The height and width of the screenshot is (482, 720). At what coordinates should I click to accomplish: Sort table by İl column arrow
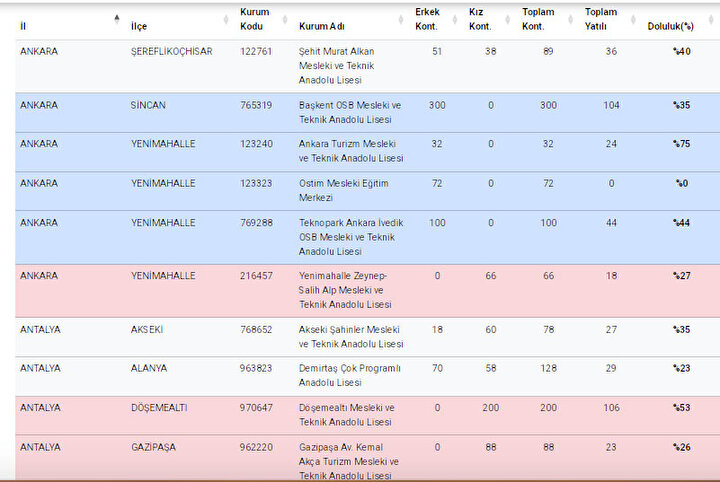(117, 19)
